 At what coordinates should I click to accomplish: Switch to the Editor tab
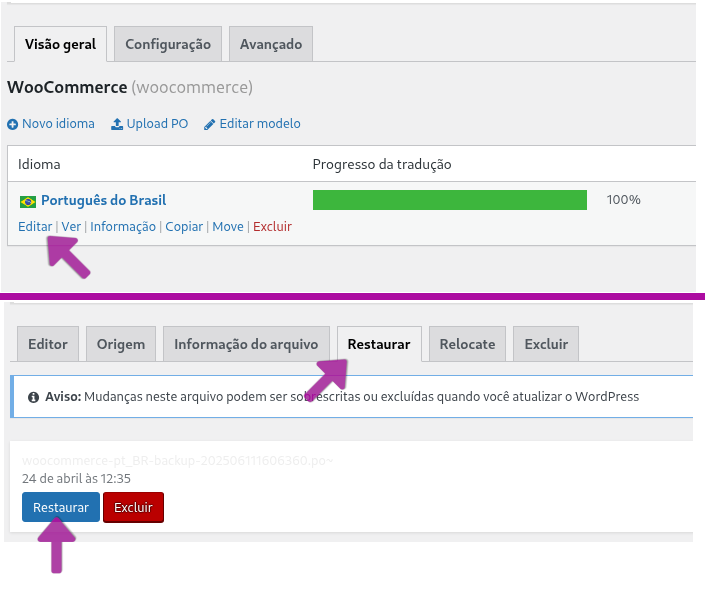(x=48, y=344)
